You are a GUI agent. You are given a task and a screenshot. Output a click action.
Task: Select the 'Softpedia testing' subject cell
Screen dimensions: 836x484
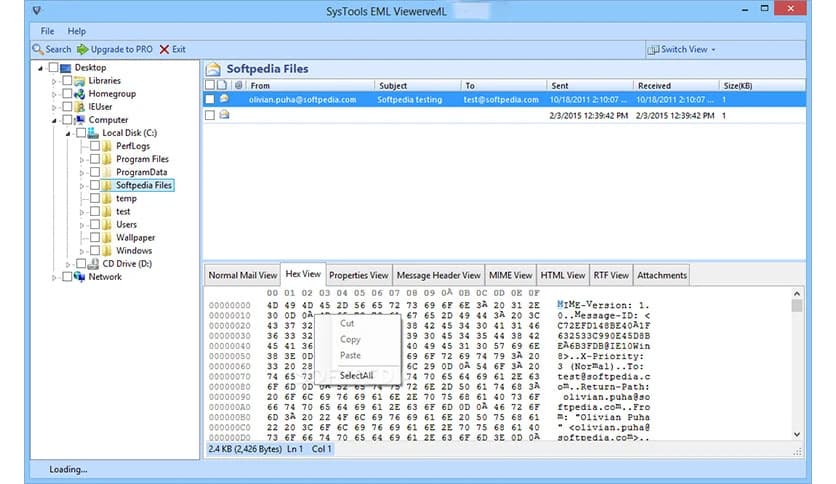click(x=409, y=100)
